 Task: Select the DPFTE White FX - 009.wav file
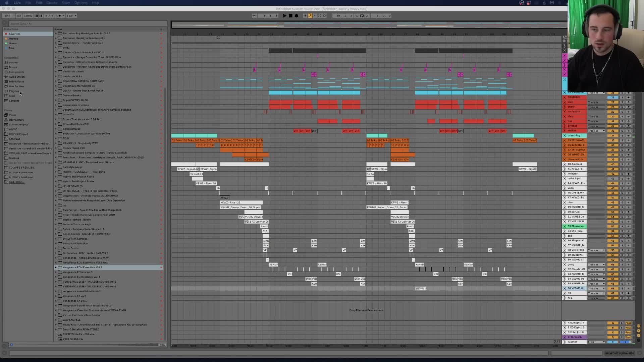(78, 334)
